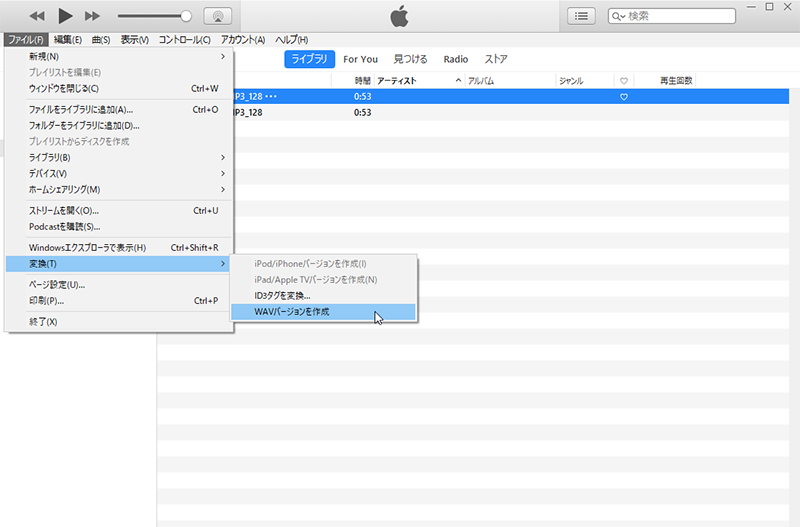
Task: Select ID3タグを変換... in submenu
Action: point(323,296)
